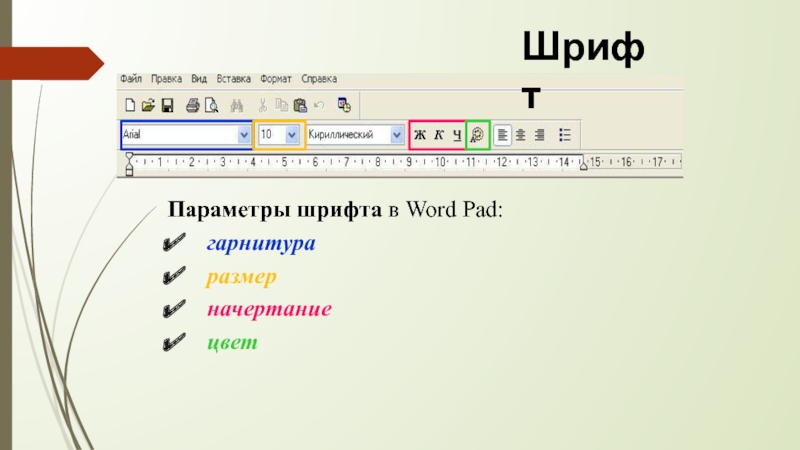Screen dimensions: 800x450
Task: Save document using floppy disk icon
Action: pos(168,104)
